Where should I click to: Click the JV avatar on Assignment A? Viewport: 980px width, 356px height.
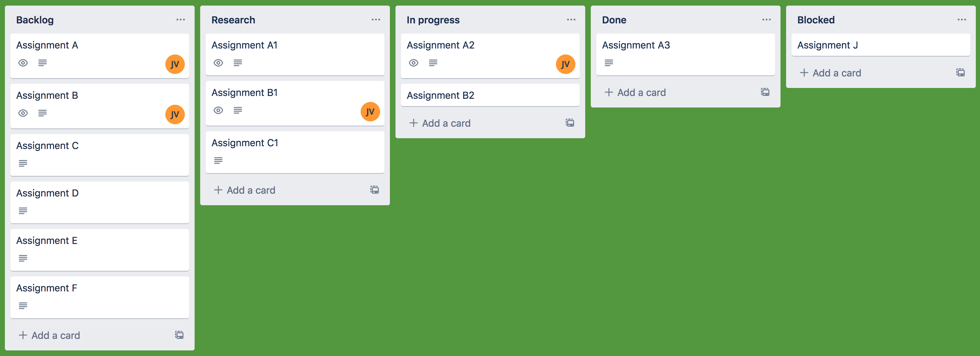coord(175,64)
